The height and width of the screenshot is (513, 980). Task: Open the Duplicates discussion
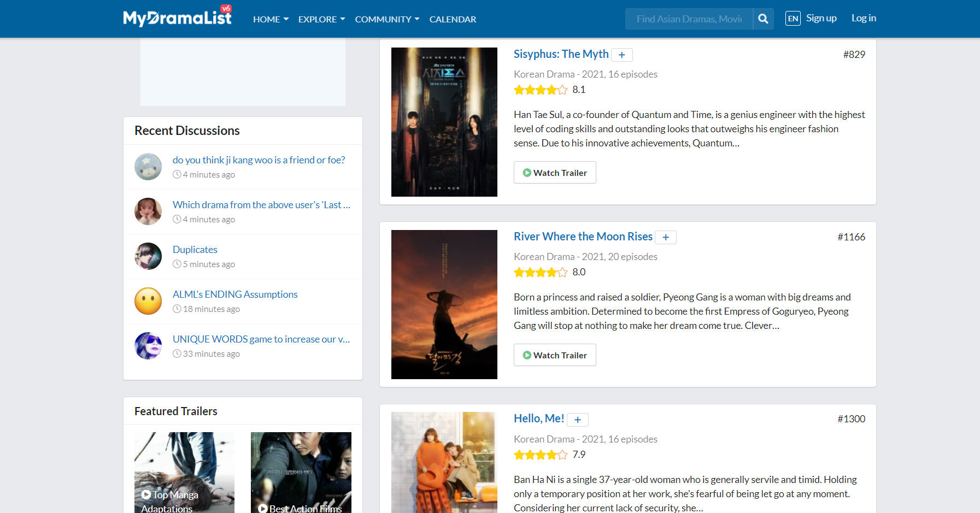point(195,250)
